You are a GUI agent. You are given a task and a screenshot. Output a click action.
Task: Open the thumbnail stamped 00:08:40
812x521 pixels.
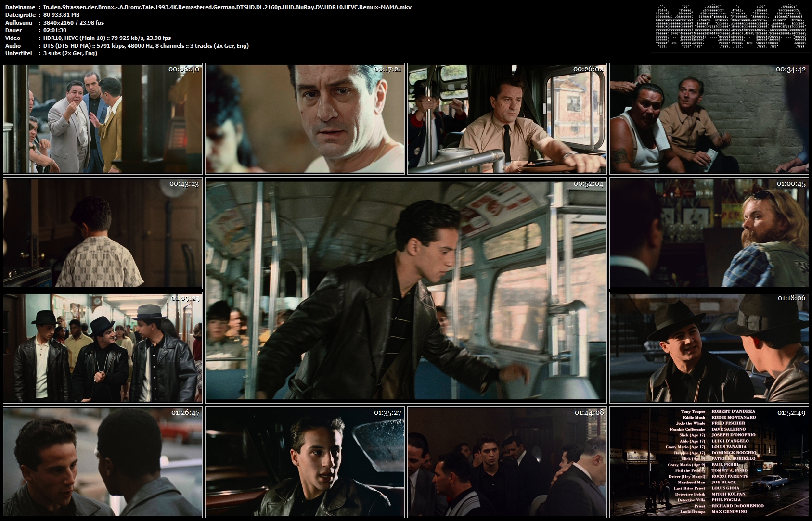point(103,118)
